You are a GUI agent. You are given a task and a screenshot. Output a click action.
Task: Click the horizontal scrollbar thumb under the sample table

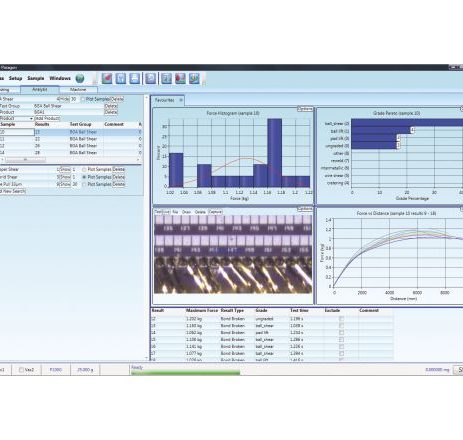pyautogui.click(x=25, y=160)
